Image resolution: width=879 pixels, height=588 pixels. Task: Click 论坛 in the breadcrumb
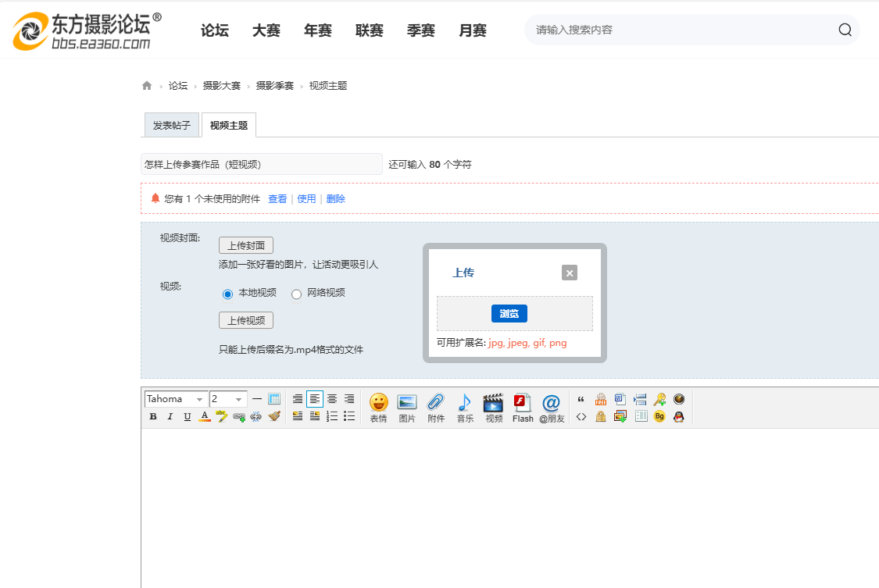point(178,86)
